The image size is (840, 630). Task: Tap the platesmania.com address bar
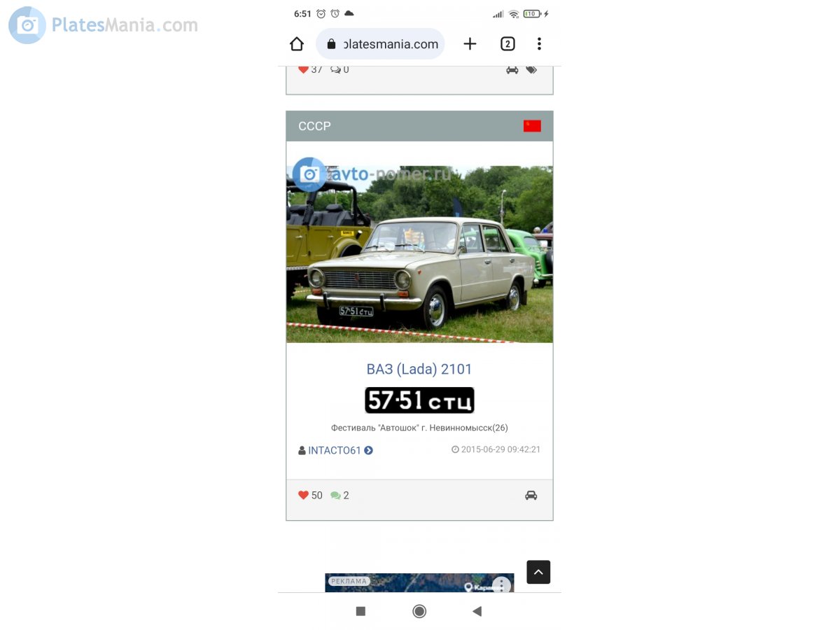(x=381, y=44)
